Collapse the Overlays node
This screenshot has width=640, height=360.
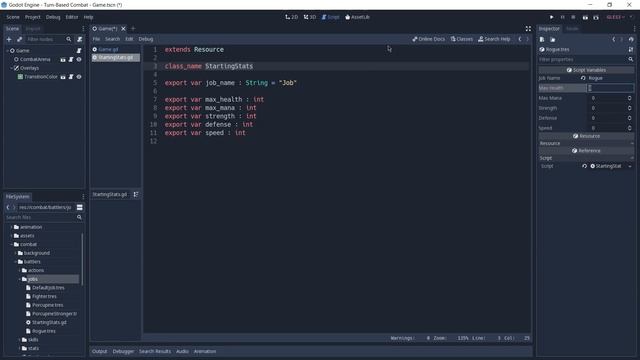(11, 68)
